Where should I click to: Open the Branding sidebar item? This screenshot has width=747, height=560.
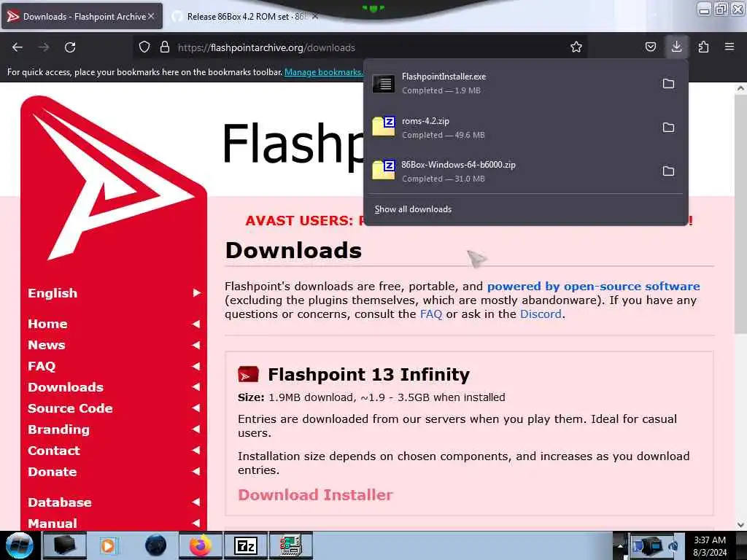(x=114, y=429)
